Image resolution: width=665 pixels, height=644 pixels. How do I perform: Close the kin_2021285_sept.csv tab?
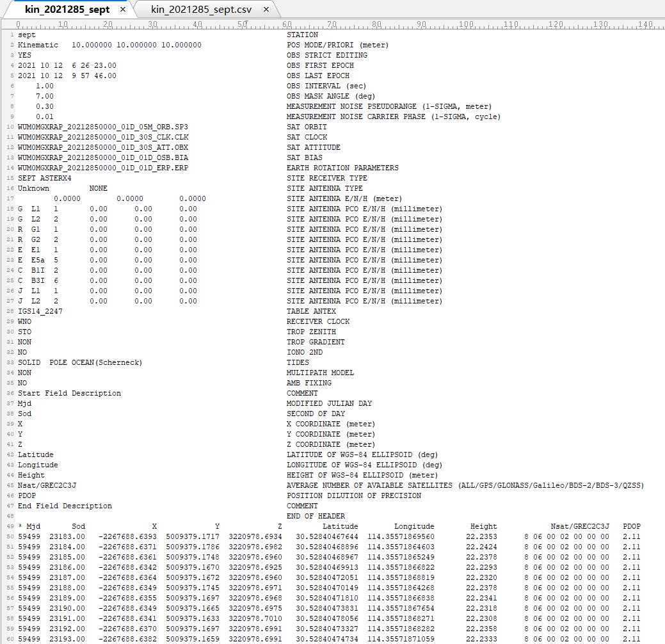[266, 10]
